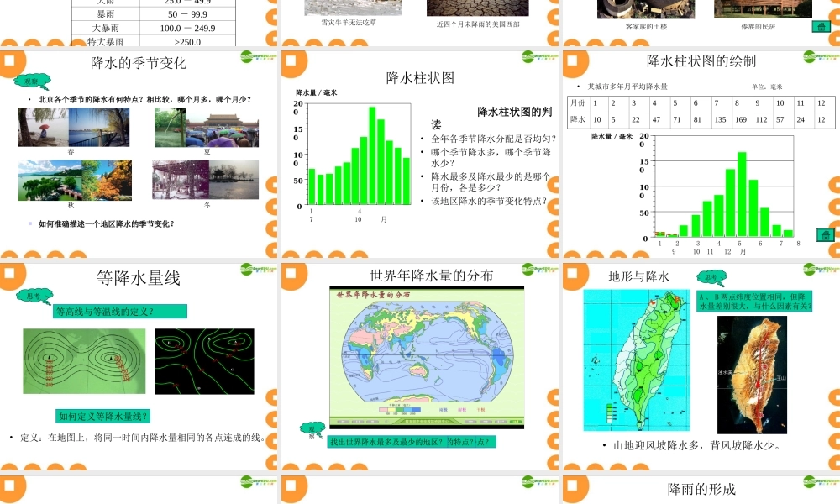Click the tallest bar in 降水柱状图的绘制 chart
The width and height of the screenshot is (840, 504).
coord(742,194)
